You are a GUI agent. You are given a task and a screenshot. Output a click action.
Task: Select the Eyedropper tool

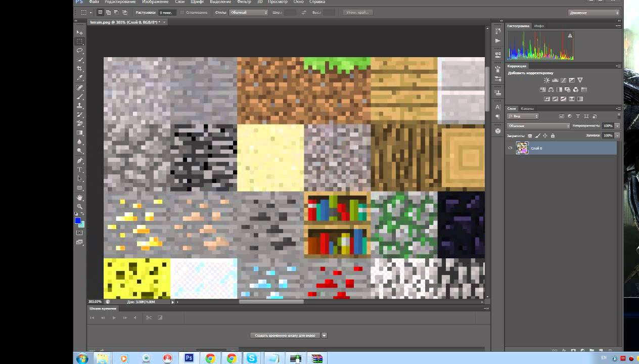pyautogui.click(x=80, y=78)
